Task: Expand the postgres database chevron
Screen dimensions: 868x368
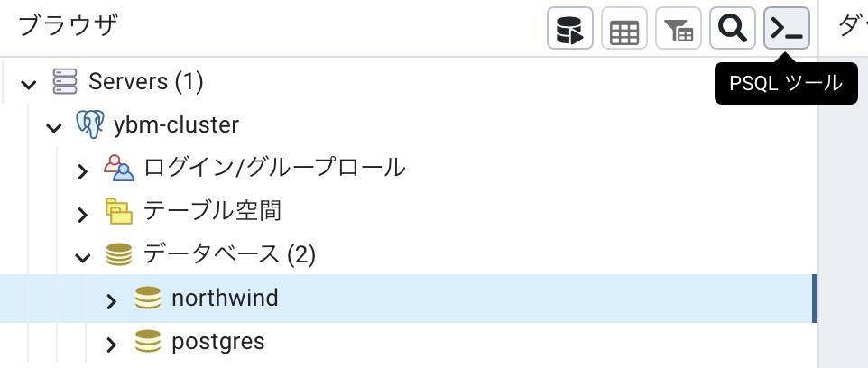Action: tap(111, 345)
